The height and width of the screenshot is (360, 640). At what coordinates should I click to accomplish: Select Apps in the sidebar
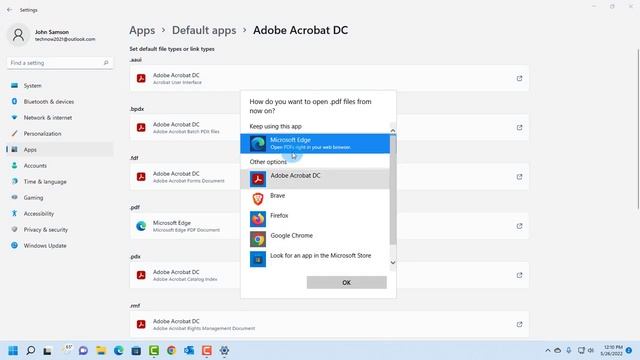click(60, 149)
